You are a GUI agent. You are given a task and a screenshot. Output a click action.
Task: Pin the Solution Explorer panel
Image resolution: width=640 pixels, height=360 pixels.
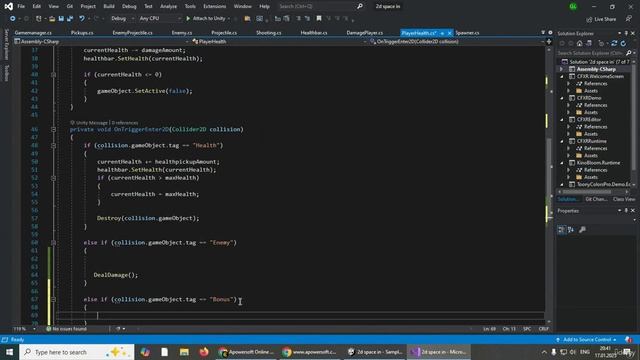pyautogui.click(x=626, y=33)
